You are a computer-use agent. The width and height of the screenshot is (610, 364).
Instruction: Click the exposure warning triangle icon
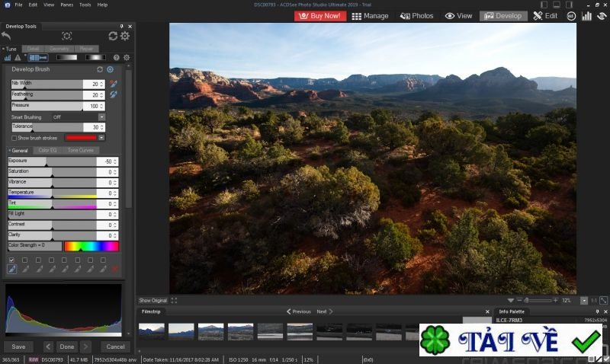pyautogui.click(x=17, y=57)
